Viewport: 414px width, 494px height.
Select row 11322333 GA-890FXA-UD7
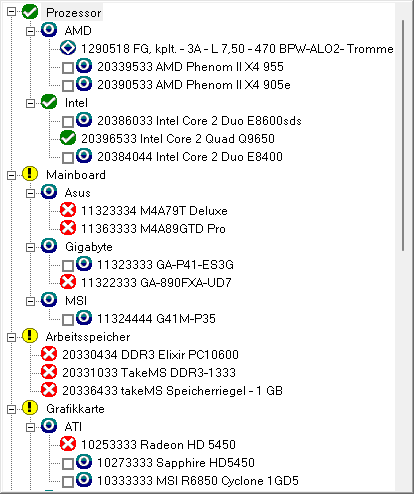(156, 283)
